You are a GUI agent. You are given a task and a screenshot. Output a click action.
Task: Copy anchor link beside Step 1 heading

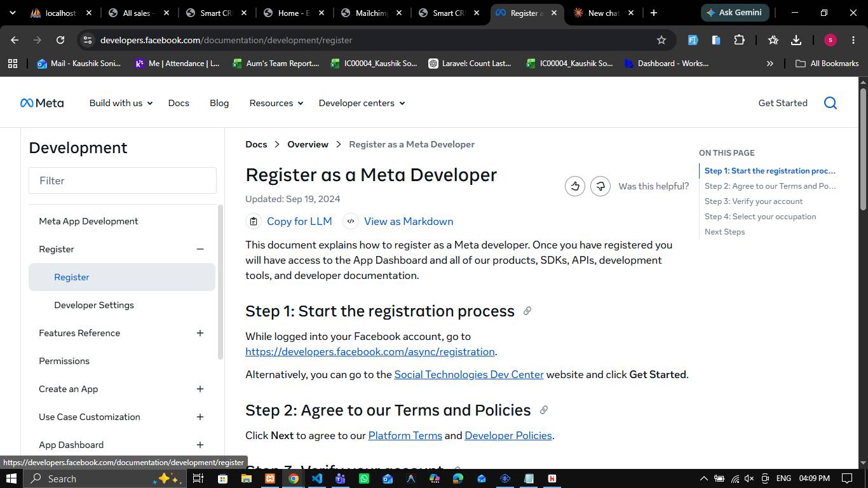527,311
